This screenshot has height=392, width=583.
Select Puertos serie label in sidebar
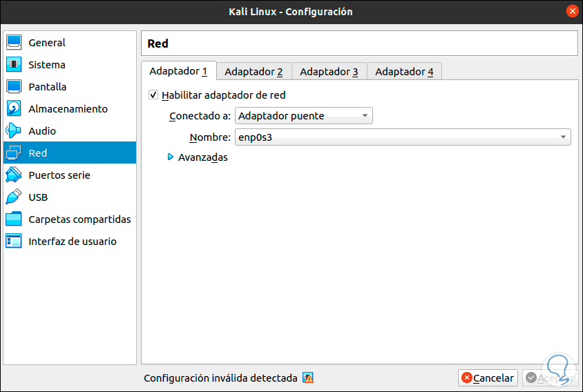pos(59,175)
